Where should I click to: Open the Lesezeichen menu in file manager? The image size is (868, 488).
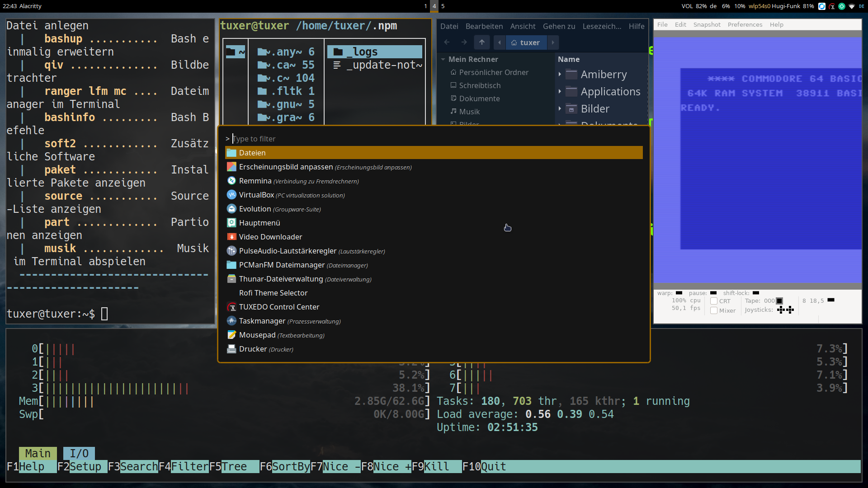click(602, 26)
